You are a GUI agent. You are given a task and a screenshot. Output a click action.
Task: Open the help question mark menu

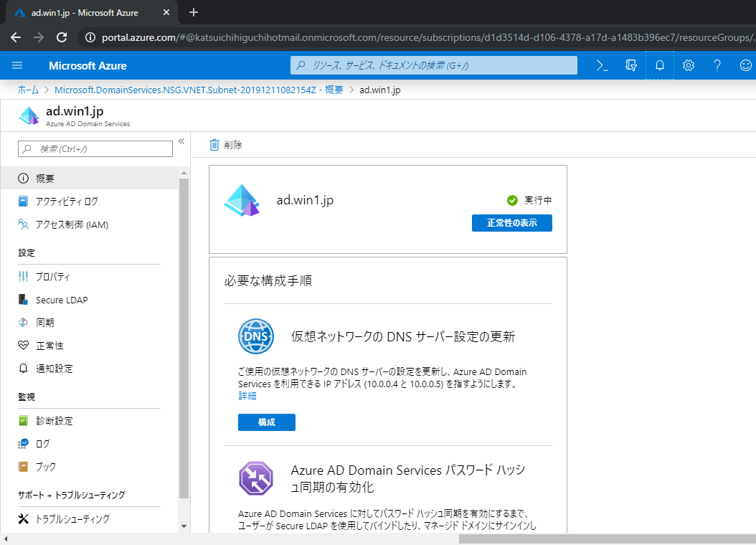click(x=717, y=65)
